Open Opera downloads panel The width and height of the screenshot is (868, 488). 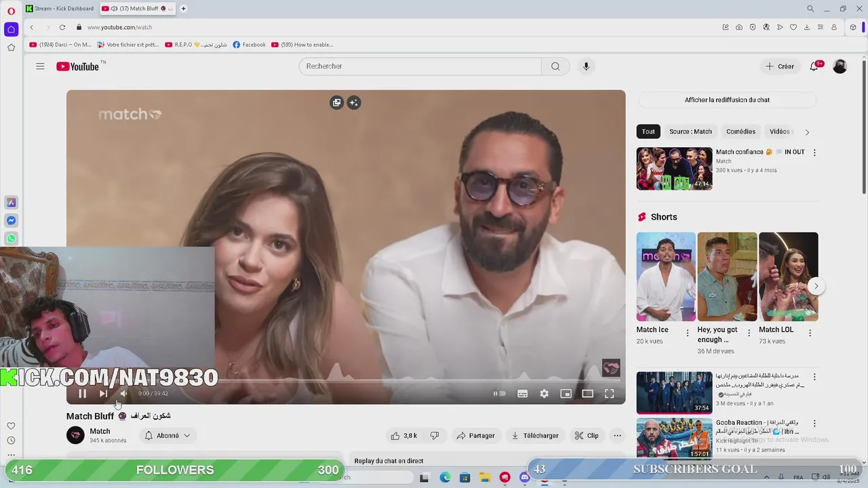tap(807, 27)
